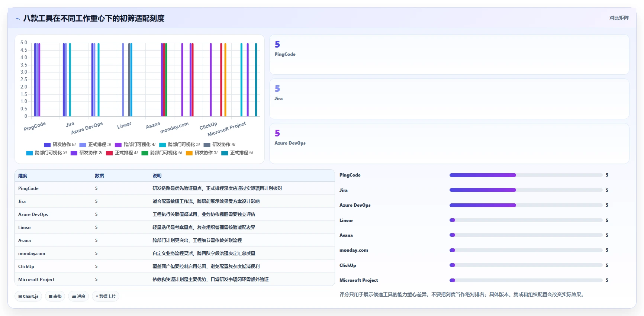Select PingCode in the table's 维度 column
The image size is (644, 316).
tap(28, 188)
